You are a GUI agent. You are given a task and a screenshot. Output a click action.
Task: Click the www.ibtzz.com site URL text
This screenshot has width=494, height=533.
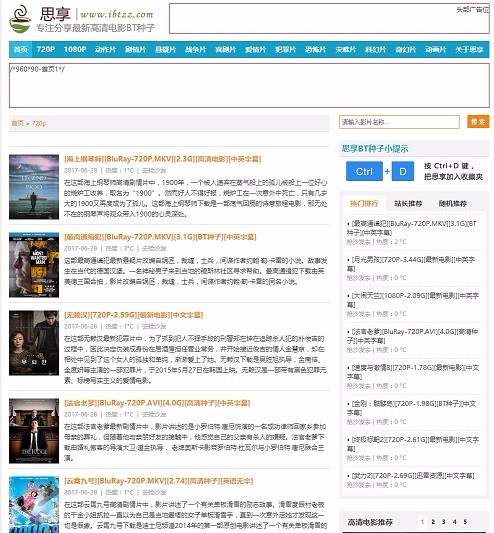tap(117, 14)
